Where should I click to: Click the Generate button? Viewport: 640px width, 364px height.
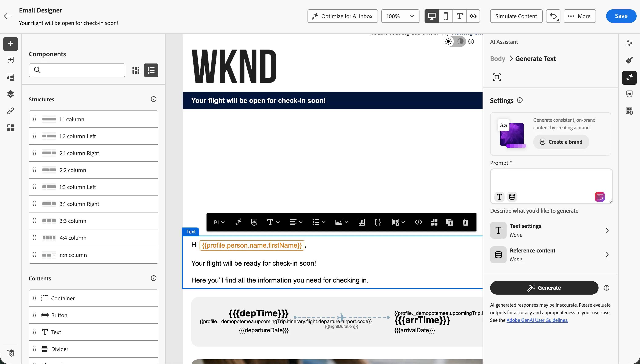tap(544, 288)
